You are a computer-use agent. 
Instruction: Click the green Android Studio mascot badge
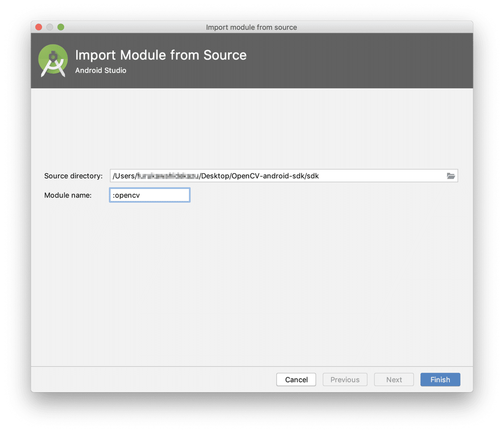[52, 60]
